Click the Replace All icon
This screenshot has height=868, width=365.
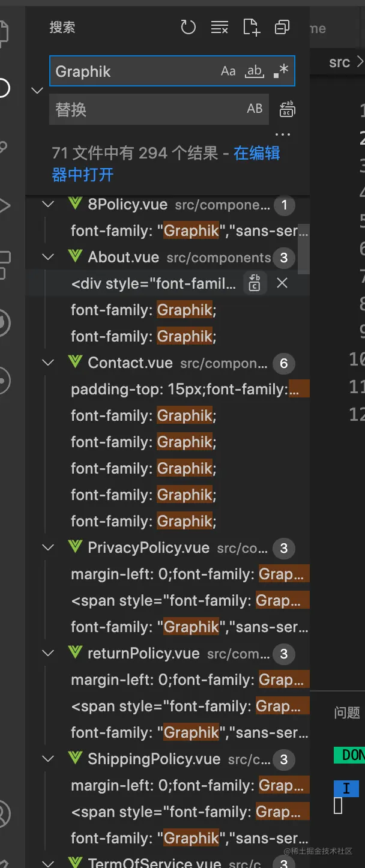287,109
